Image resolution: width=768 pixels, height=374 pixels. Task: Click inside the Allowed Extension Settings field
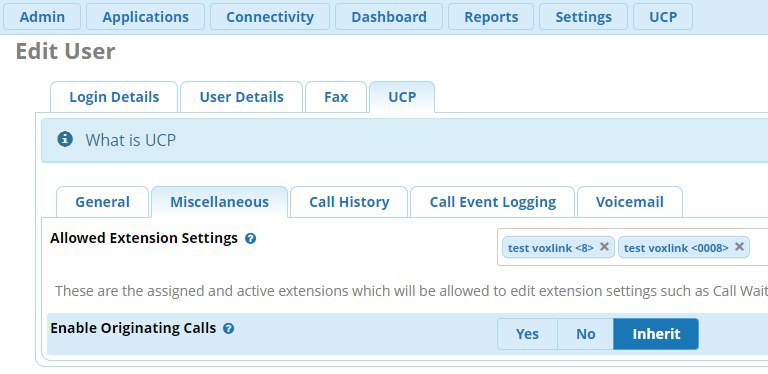click(x=632, y=247)
